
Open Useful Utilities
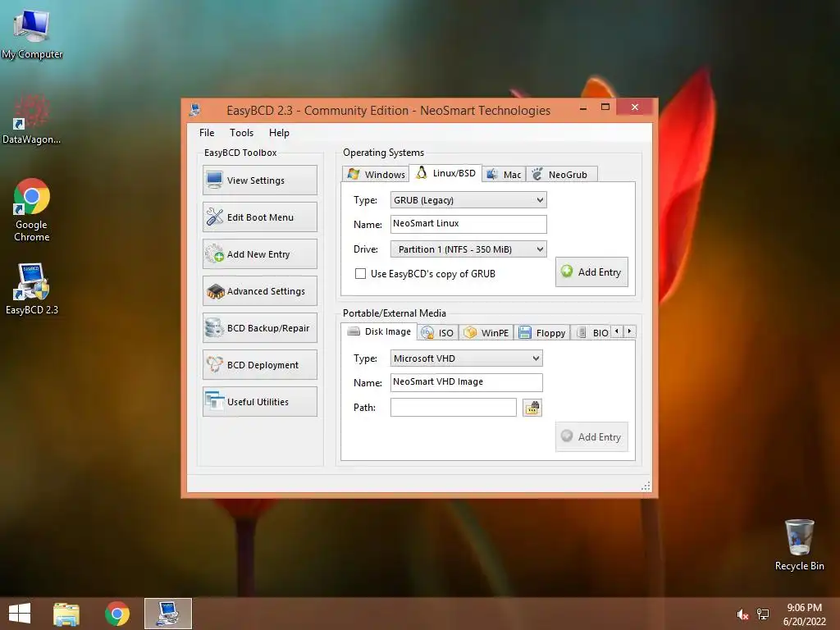click(260, 402)
